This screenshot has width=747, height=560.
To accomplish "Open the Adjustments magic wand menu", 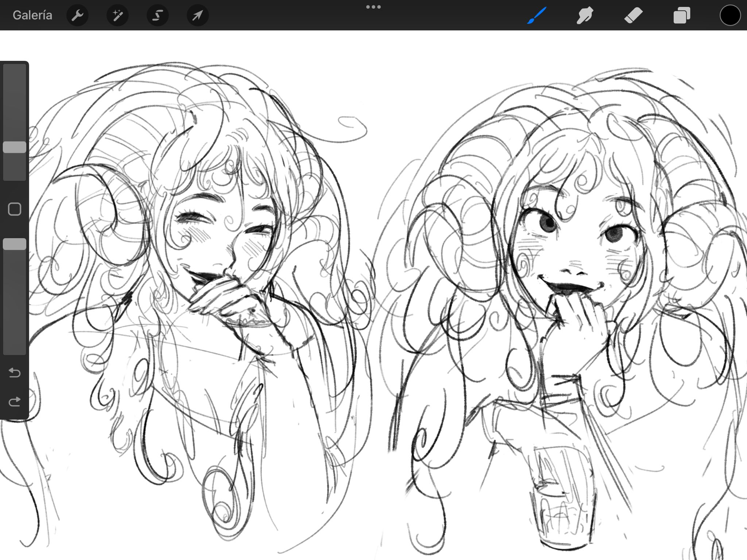I will pyautogui.click(x=117, y=15).
